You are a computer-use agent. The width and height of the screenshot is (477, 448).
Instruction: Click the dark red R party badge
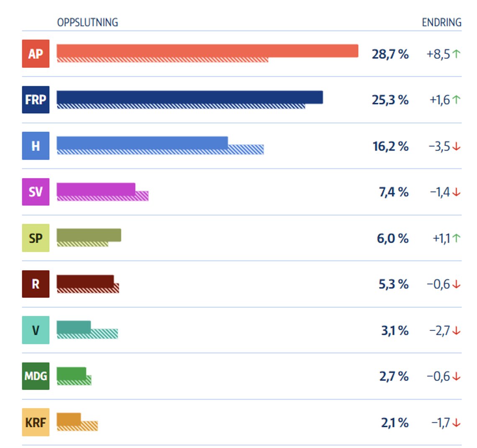[36, 284]
